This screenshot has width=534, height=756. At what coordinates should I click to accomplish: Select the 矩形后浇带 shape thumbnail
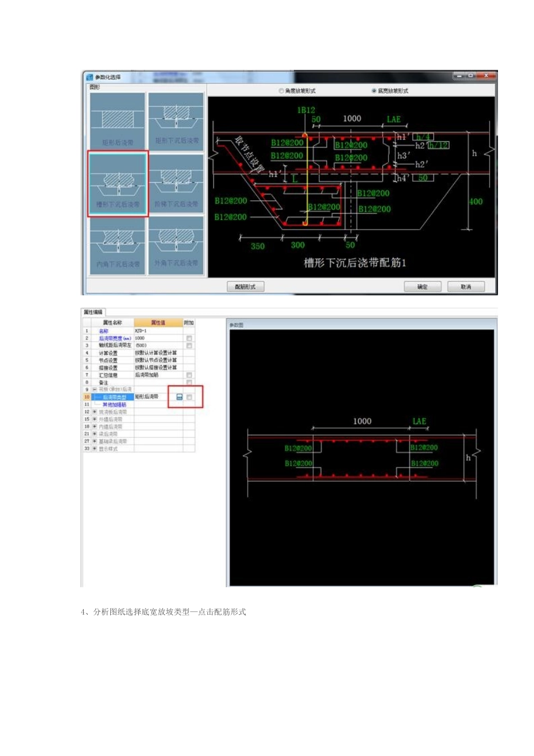(x=117, y=121)
